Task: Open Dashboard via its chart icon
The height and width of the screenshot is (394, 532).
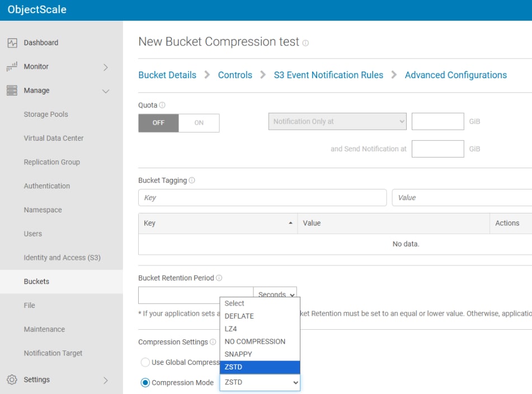Action: click(12, 42)
